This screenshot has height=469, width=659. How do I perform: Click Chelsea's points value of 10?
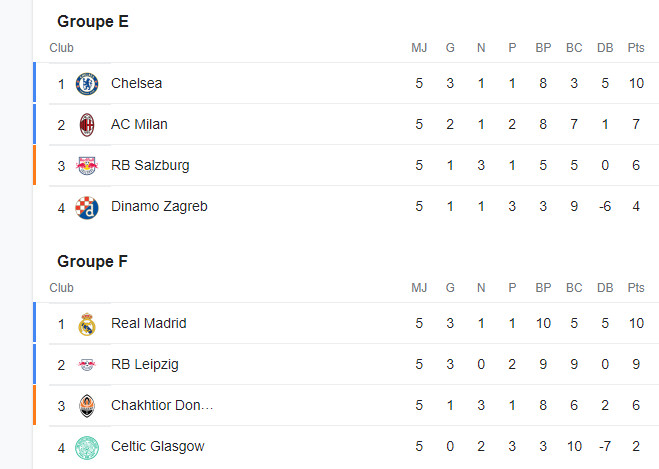(x=636, y=83)
